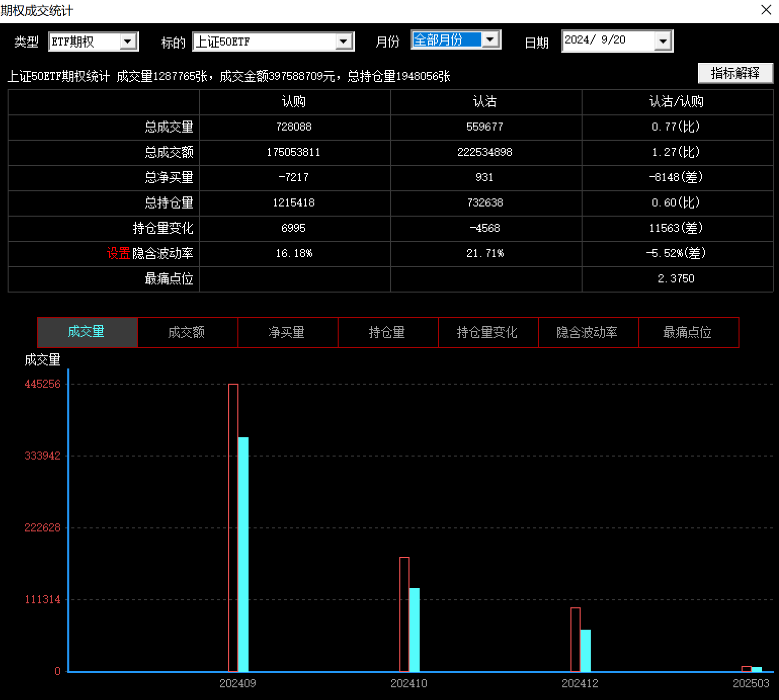Click the implied volatility row value 16.18%

pos(294,254)
